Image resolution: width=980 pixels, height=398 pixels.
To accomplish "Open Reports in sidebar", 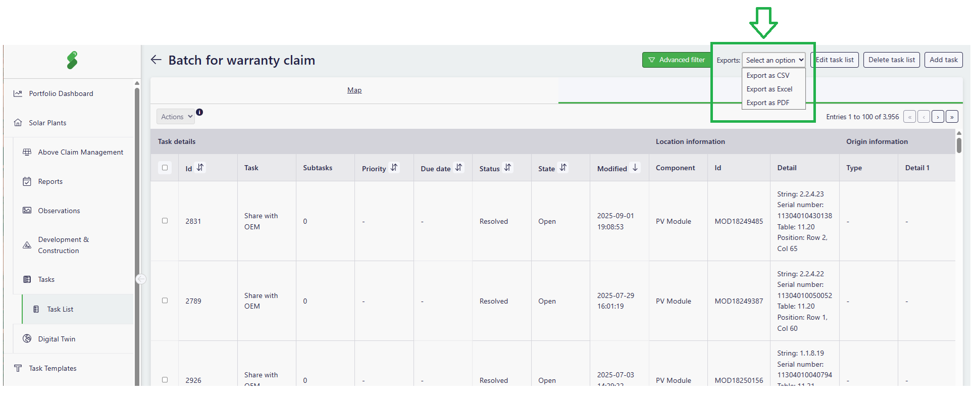I will point(50,181).
